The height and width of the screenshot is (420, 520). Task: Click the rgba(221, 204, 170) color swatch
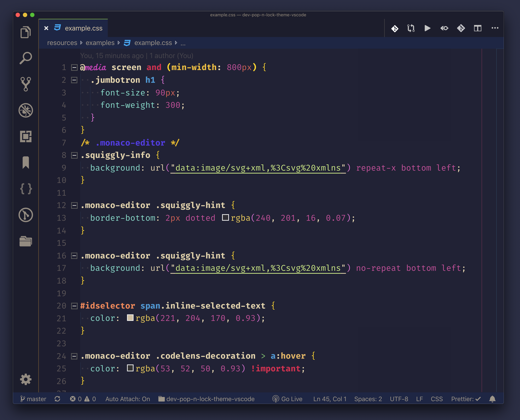point(130,318)
